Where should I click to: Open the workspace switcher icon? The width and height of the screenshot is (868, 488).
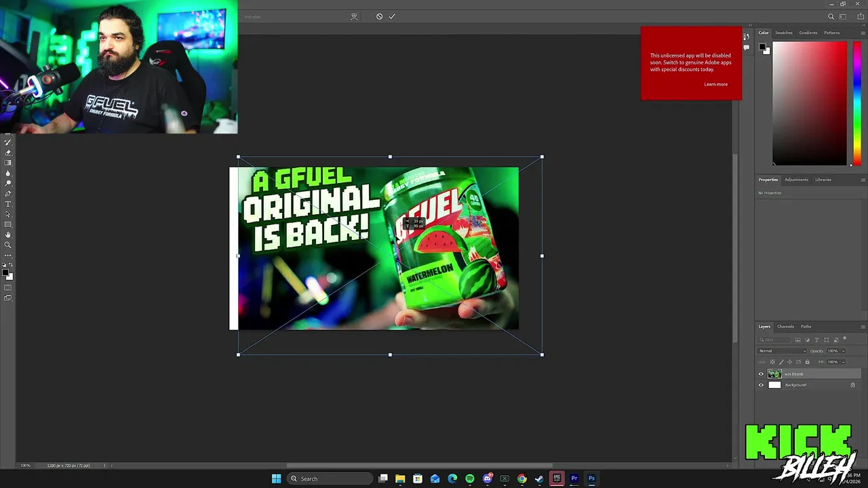tap(844, 16)
